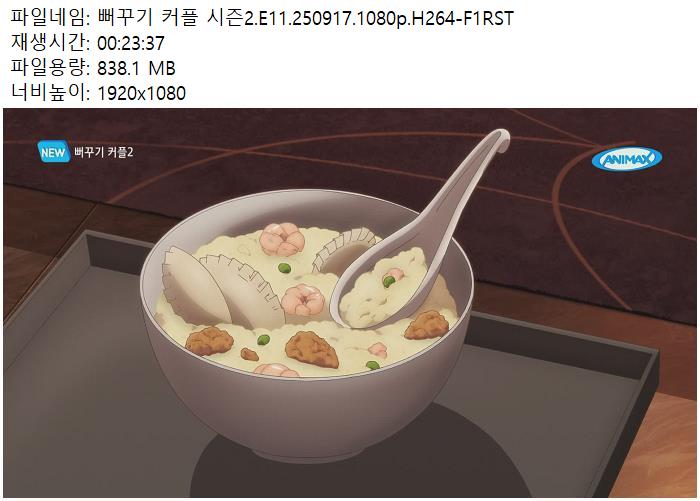The height and width of the screenshot is (501, 700).
Task: Click the large folded dumpling on the left
Action: 194,286
